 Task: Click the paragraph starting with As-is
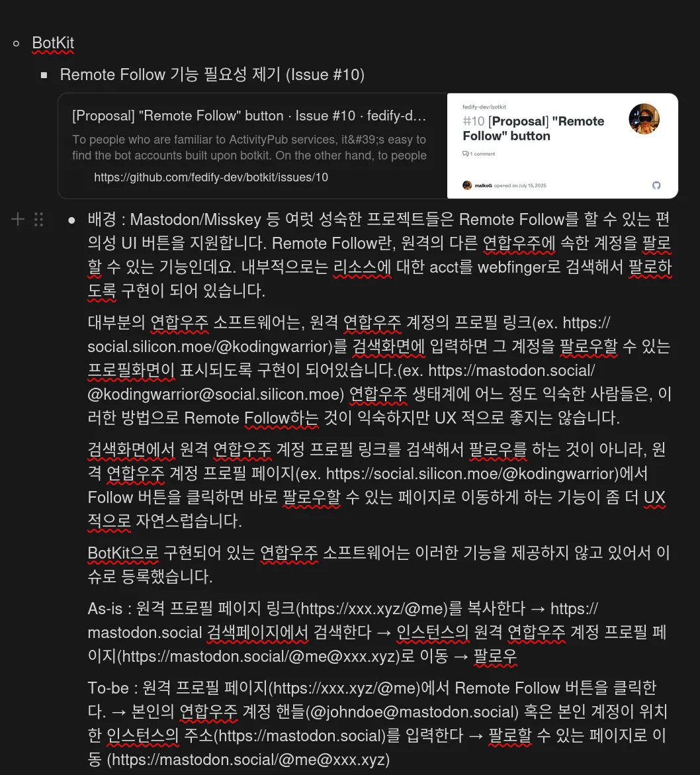click(x=377, y=632)
